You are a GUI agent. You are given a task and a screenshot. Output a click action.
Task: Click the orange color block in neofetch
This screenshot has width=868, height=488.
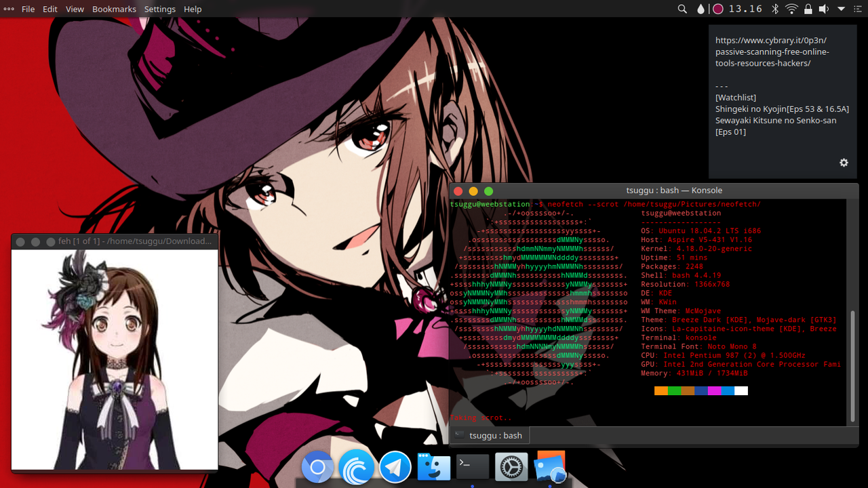coord(661,390)
